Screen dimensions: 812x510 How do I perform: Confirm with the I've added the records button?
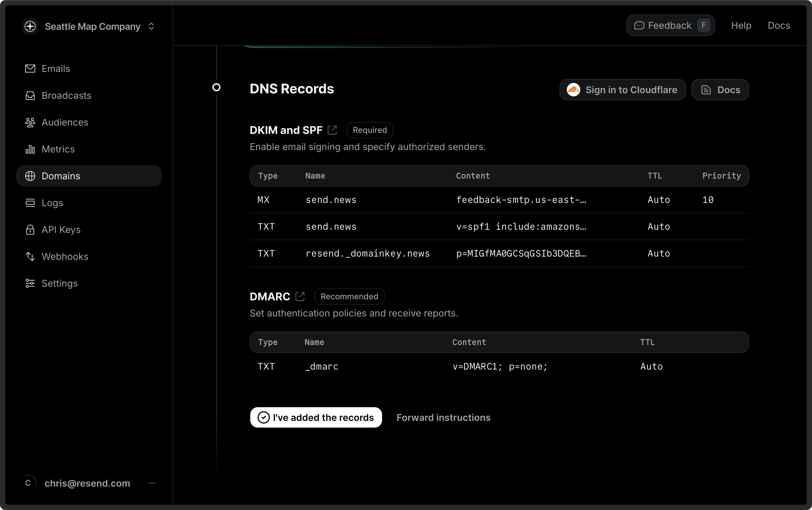pos(316,417)
